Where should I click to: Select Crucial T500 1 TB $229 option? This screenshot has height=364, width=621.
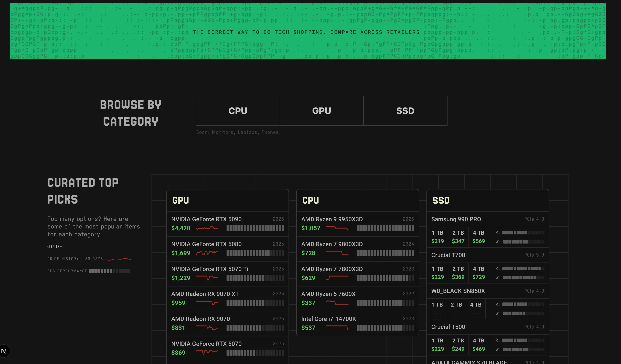tap(437, 344)
